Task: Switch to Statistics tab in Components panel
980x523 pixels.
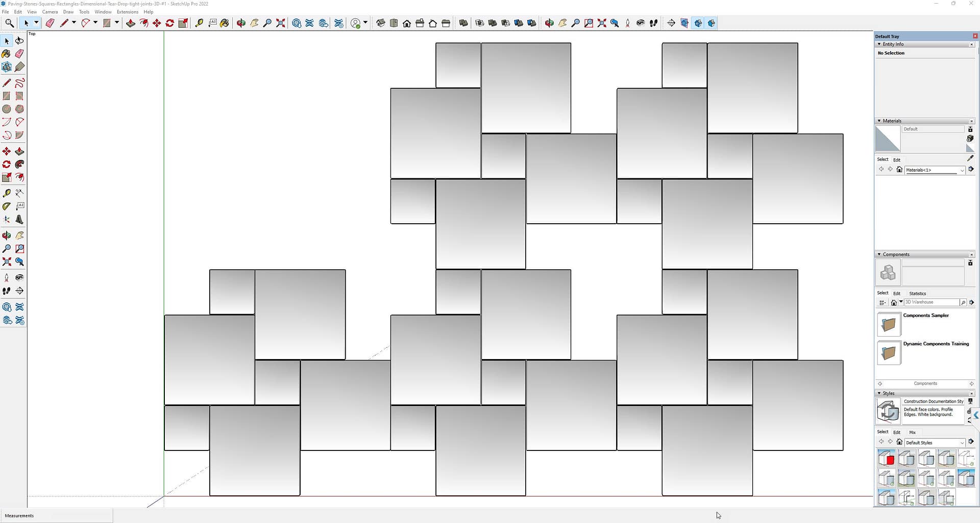Action: coord(917,293)
